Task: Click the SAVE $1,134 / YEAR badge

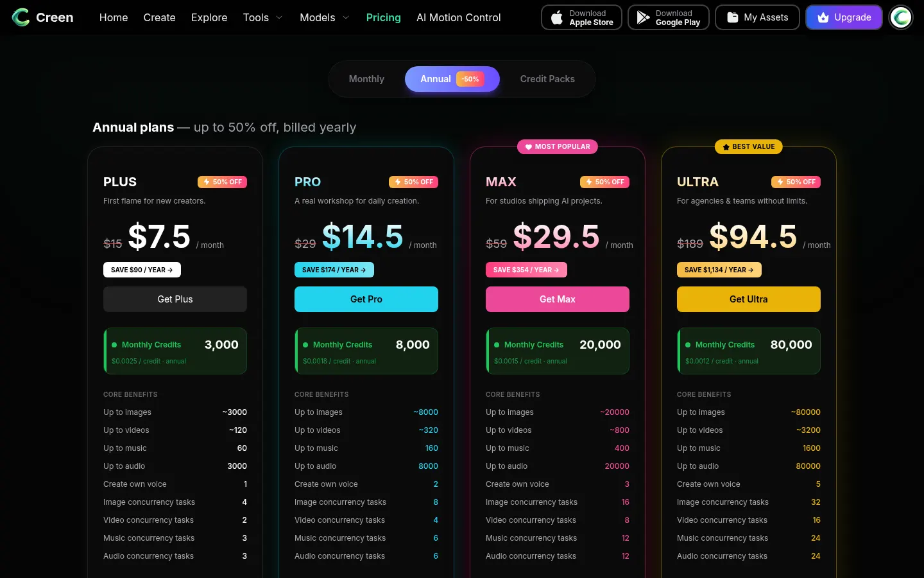Action: [719, 270]
